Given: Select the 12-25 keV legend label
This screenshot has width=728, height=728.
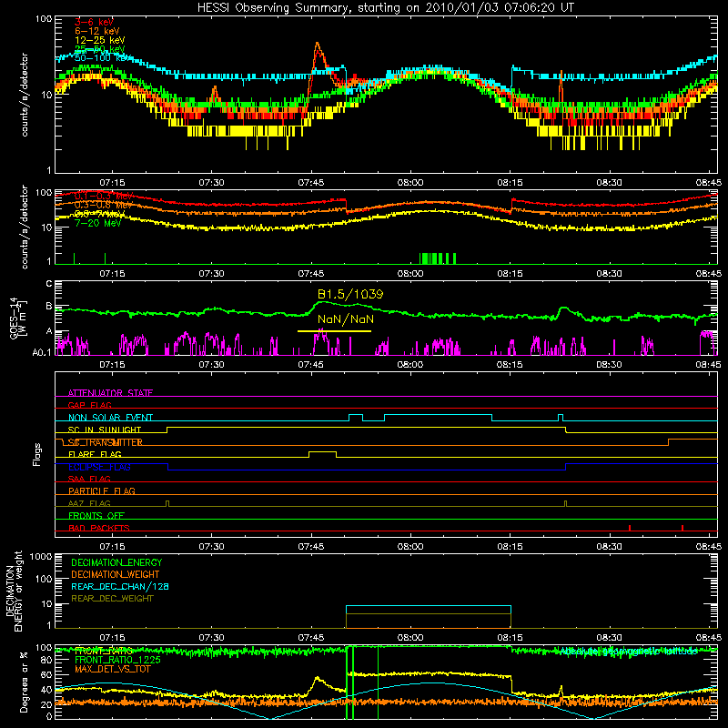Looking at the screenshot, I should [x=100, y=40].
